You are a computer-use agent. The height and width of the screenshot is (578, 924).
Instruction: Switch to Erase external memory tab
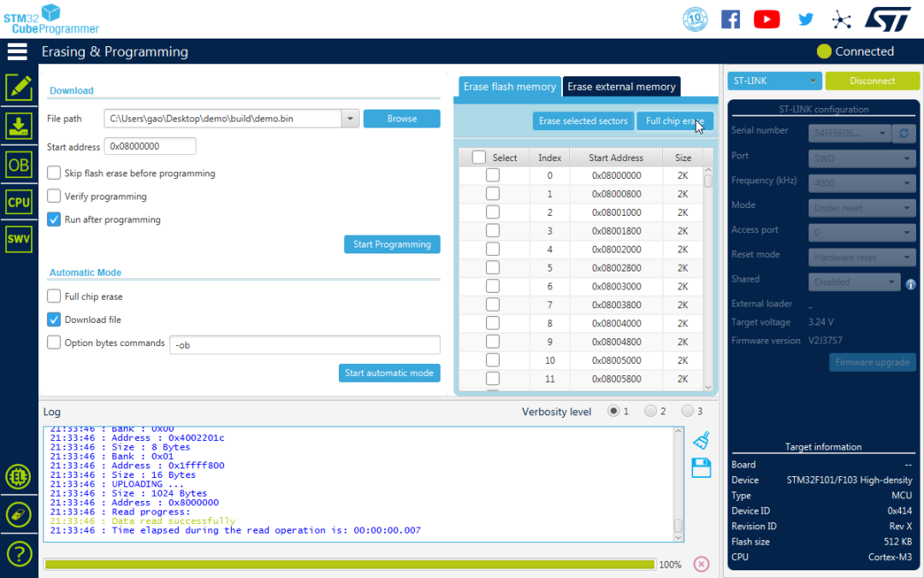coord(622,86)
